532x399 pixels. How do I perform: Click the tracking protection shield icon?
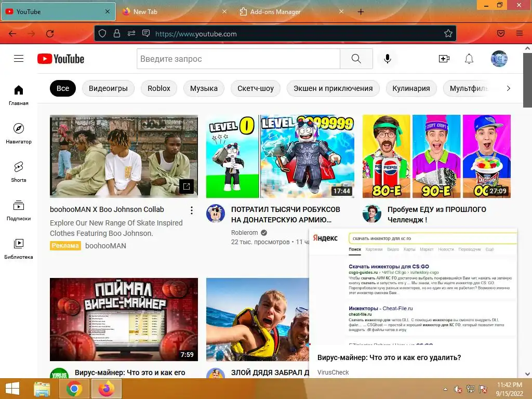pyautogui.click(x=102, y=33)
